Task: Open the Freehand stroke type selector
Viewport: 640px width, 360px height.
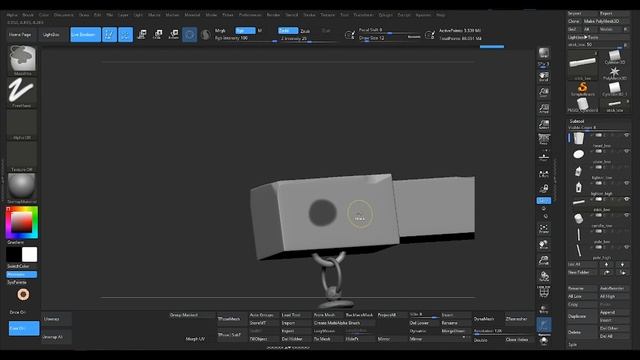Action: [x=22, y=93]
